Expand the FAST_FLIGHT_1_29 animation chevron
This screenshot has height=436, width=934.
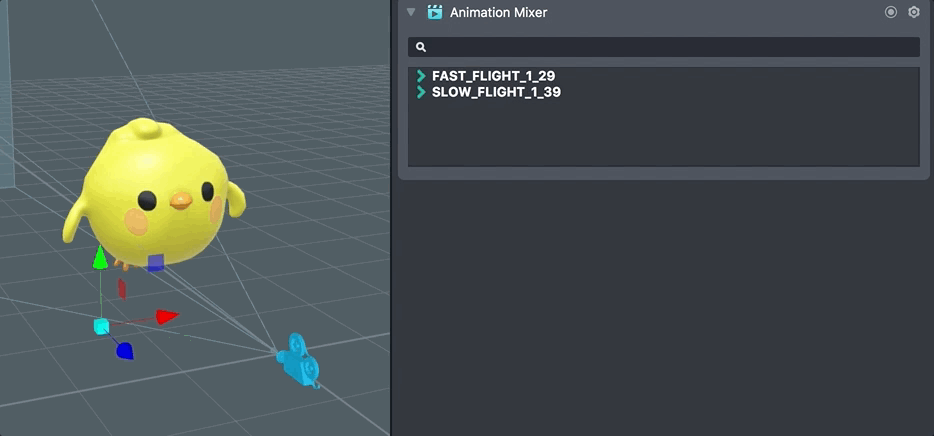point(421,76)
